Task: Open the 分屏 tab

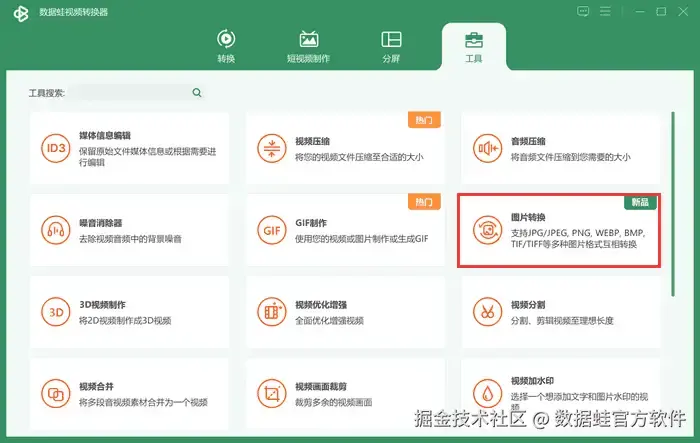Action: click(x=391, y=46)
